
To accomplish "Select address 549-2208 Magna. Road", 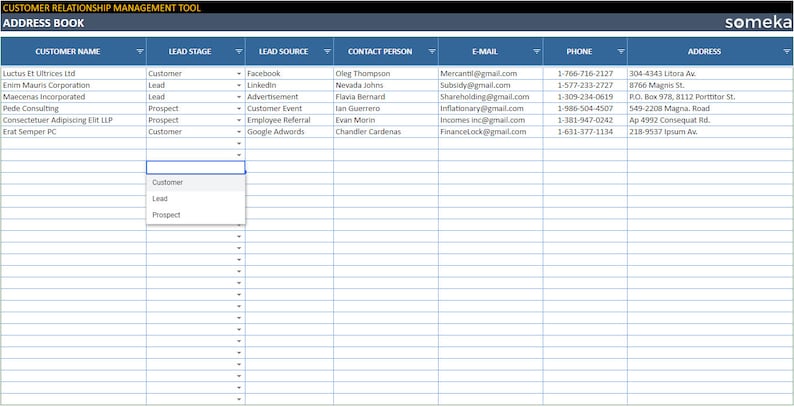I will 710,109.
